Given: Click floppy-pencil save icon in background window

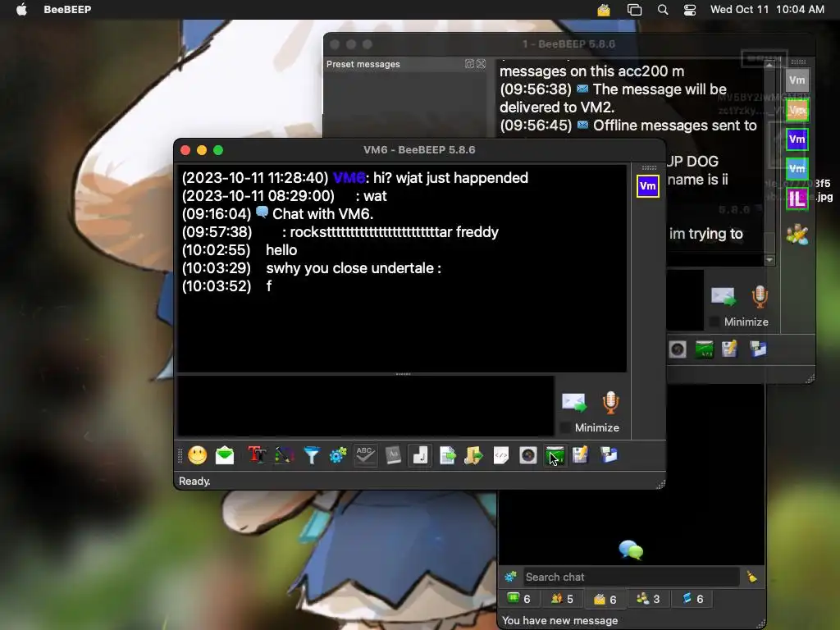Looking at the screenshot, I should pos(730,349).
